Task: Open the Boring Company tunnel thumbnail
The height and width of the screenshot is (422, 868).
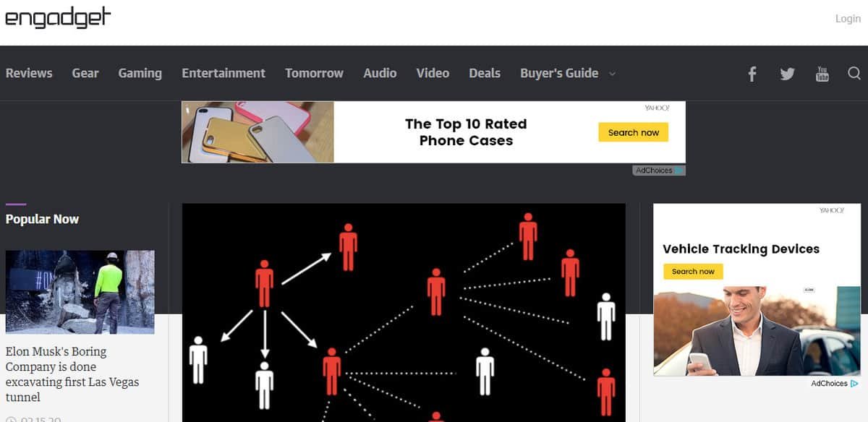Action: 80,292
